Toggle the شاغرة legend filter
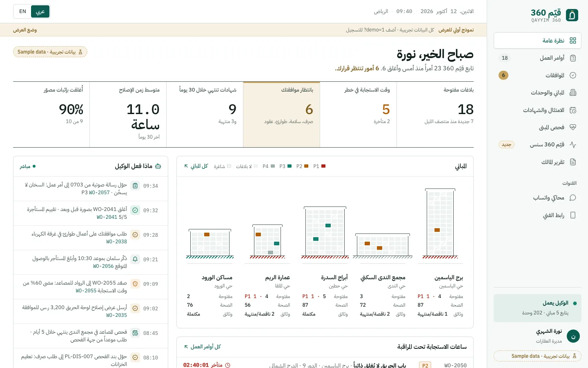Image resolution: width=588 pixels, height=368 pixels. point(223,166)
